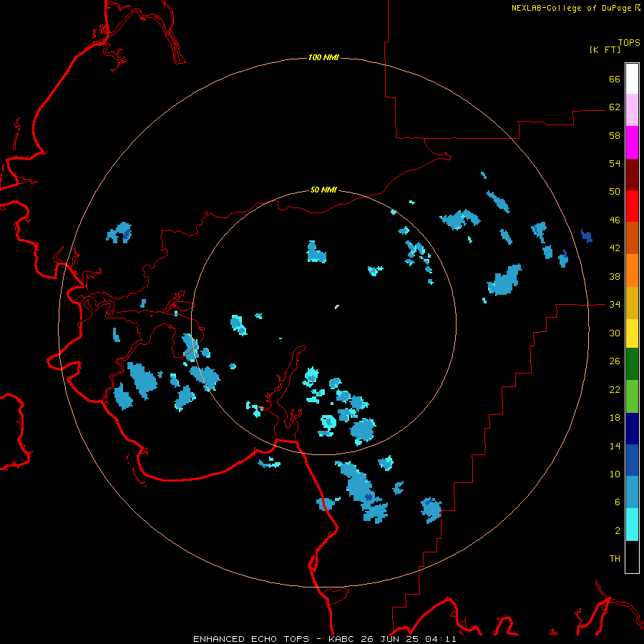Click the 66 legend value
644x644 pixels.
[x=615, y=79]
